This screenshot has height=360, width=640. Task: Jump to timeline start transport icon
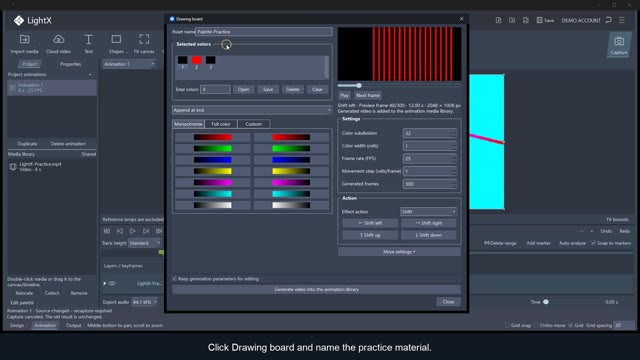click(x=107, y=231)
